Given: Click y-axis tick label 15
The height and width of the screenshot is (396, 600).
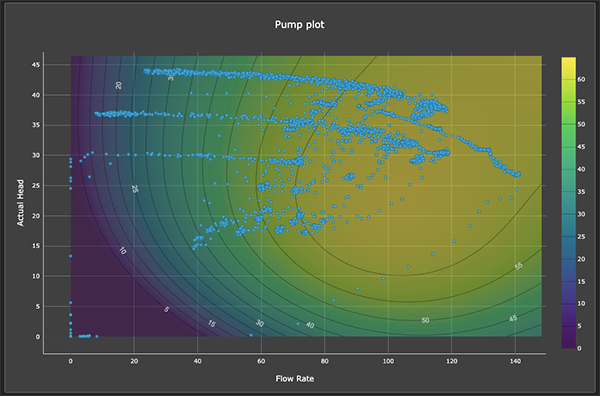Looking at the screenshot, I should pos(36,246).
